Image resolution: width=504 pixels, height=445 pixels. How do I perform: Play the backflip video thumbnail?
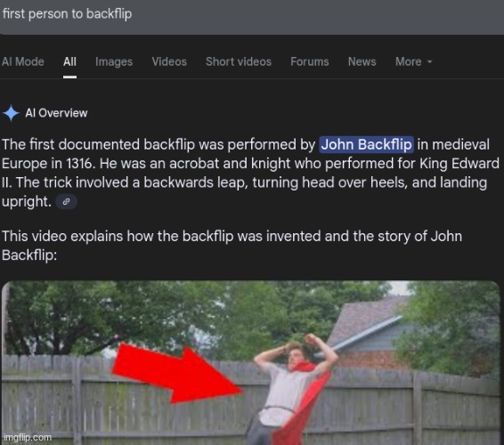click(x=251, y=363)
